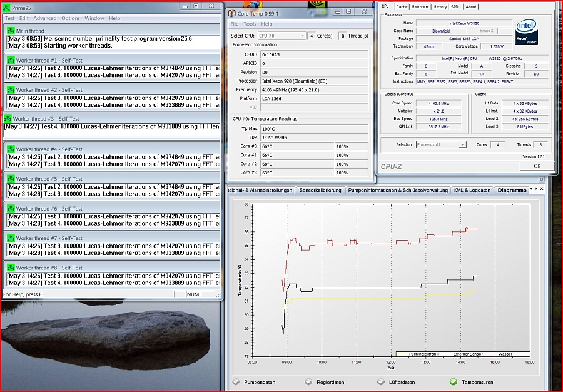
Task: Open the Advanced menu in Prime95
Action: [45, 18]
